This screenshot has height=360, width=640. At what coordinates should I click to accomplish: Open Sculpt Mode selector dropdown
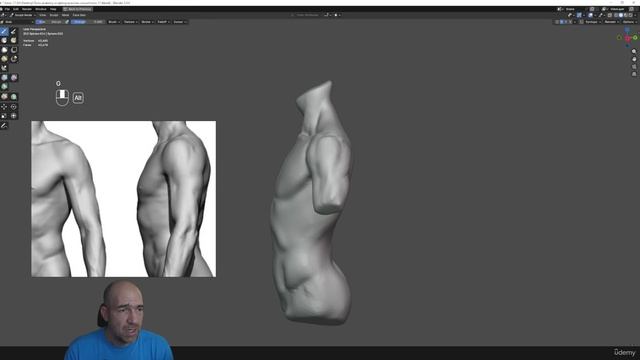(22, 15)
